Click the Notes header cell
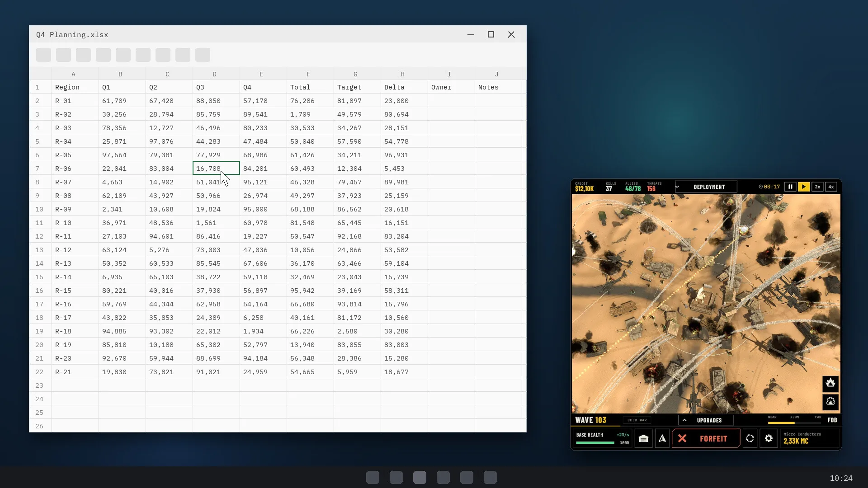This screenshot has width=868, height=488. [498, 87]
